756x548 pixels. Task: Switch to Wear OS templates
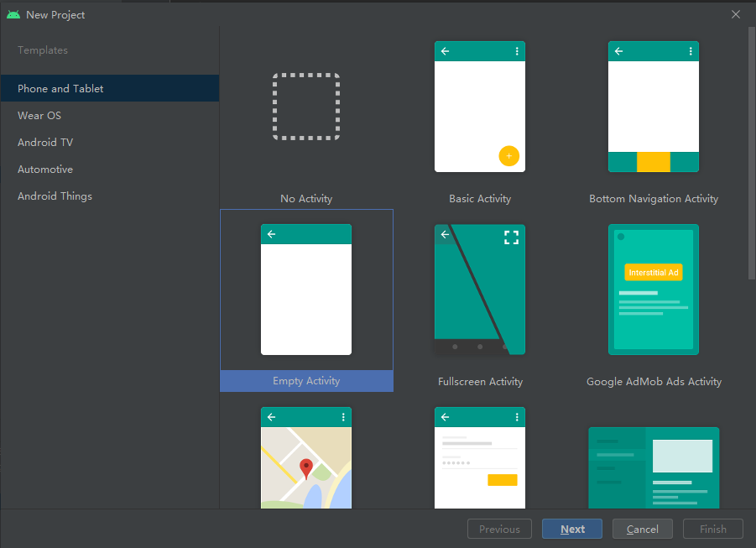pos(110,115)
